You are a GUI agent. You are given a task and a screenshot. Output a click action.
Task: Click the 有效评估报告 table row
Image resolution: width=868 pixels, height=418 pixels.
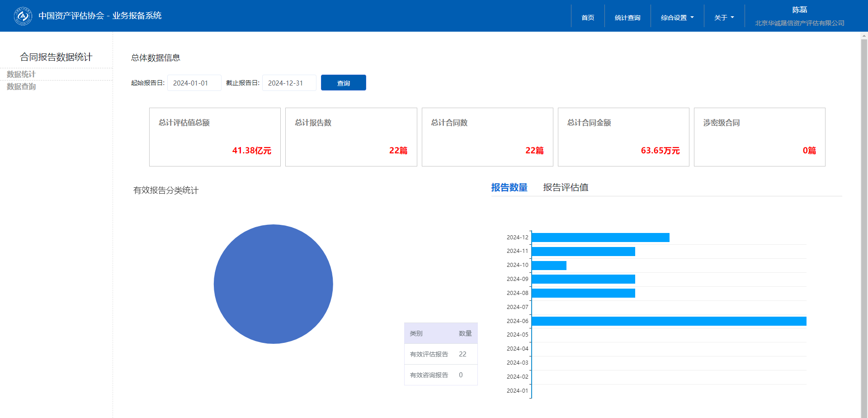coord(440,354)
